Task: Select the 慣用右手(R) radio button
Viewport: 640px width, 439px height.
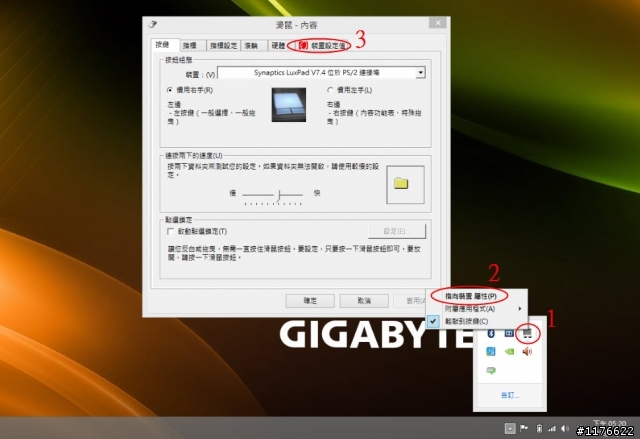Action: click(170, 90)
